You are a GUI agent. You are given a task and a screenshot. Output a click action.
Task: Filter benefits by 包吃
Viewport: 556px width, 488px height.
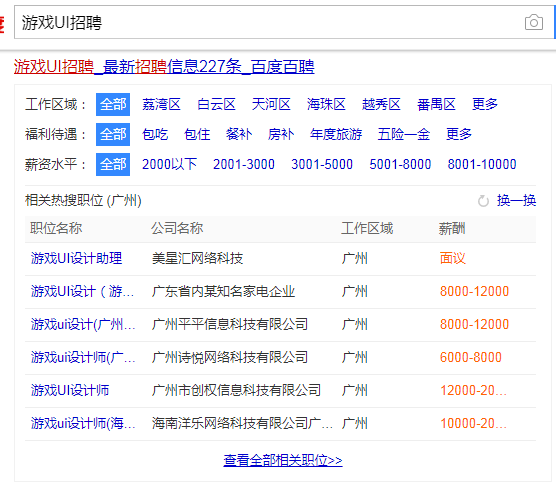tap(155, 134)
